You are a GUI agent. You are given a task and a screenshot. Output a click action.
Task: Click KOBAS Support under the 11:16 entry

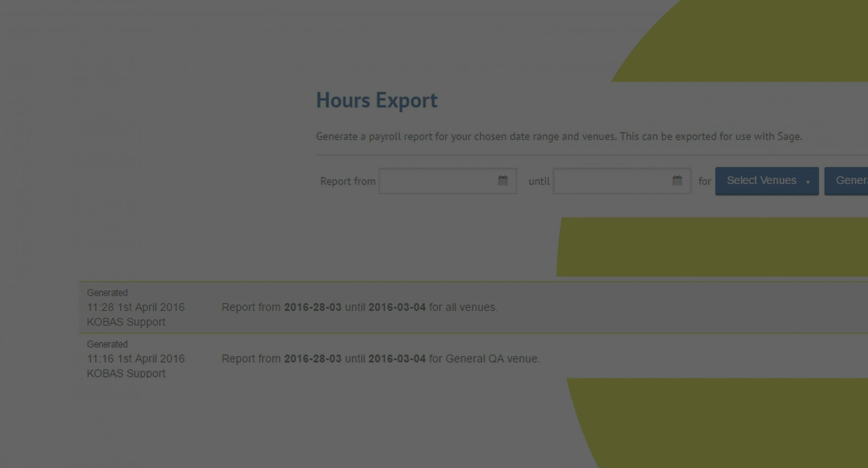126,373
